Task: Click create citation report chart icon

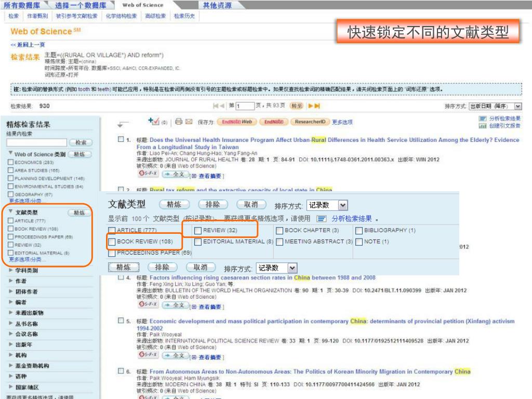Action: point(483,126)
